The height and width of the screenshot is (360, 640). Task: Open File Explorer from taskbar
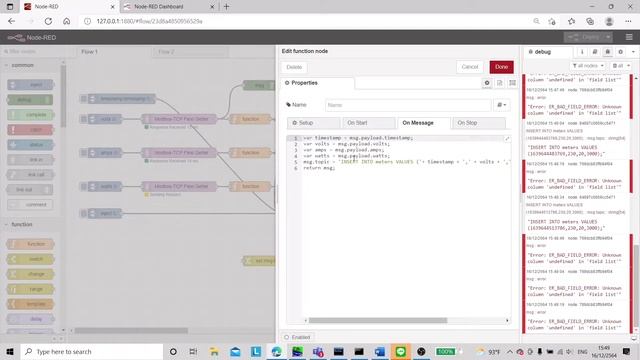click(214, 351)
